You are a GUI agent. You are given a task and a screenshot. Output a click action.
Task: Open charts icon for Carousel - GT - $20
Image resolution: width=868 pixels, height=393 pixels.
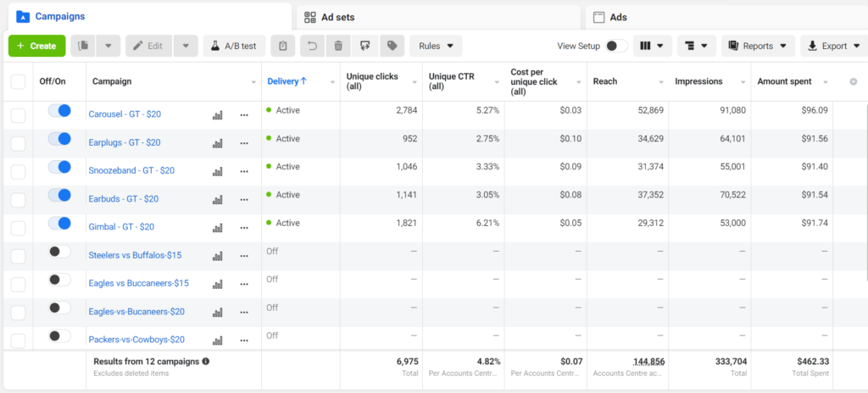pos(217,114)
